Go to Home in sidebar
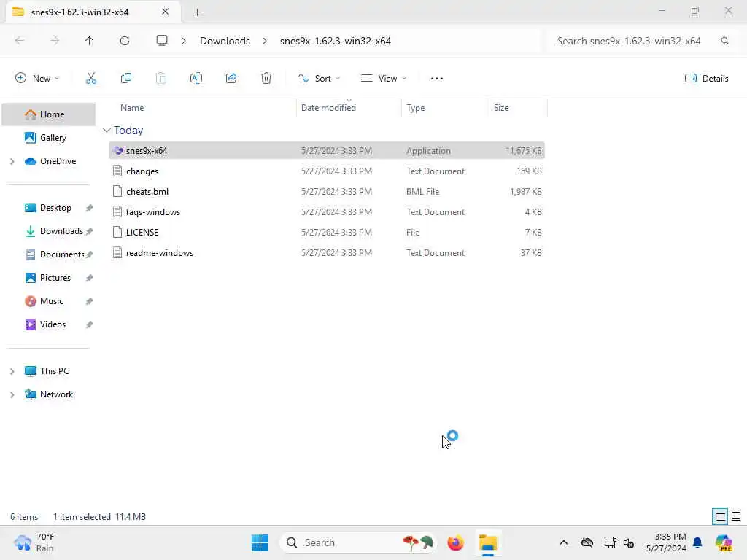 point(49,114)
